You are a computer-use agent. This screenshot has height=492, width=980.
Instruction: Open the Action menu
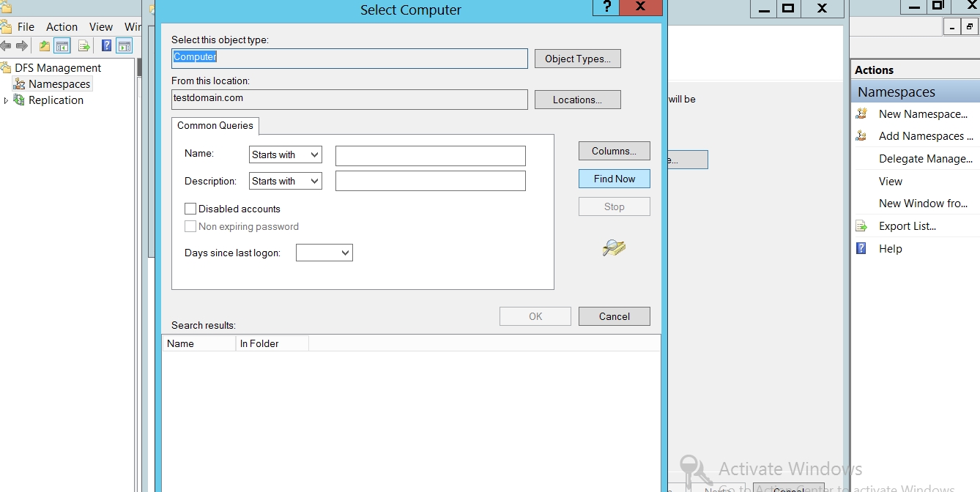[x=62, y=26]
